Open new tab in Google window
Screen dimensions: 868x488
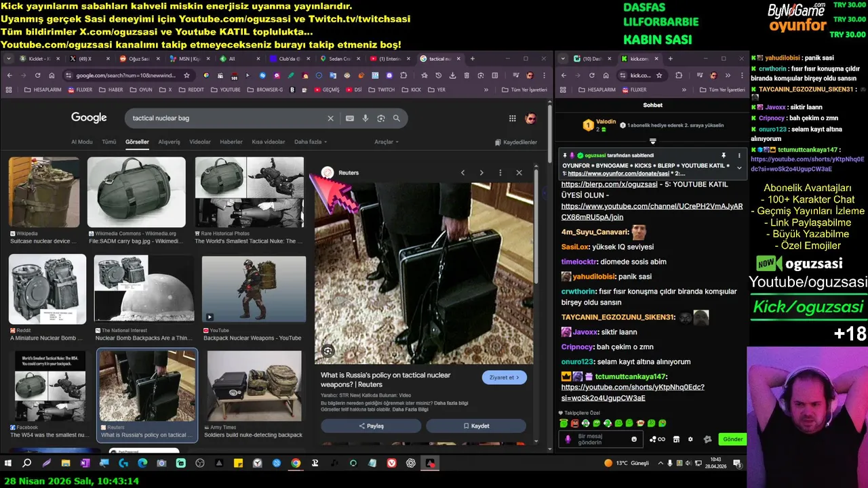pyautogui.click(x=473, y=59)
